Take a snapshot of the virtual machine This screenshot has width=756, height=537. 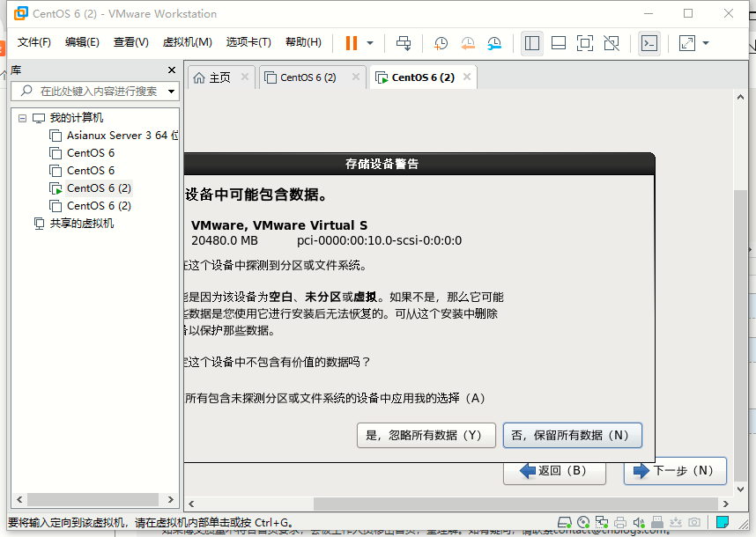click(x=441, y=43)
